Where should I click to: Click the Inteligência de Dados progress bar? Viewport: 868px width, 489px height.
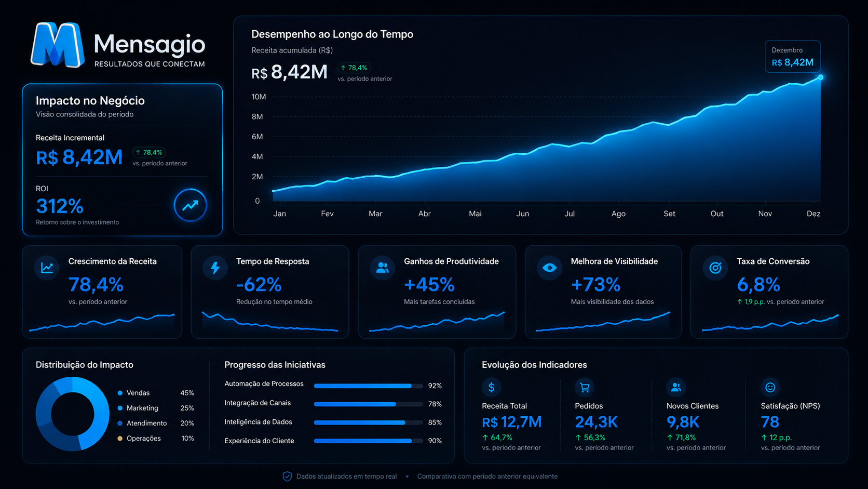[x=368, y=422]
